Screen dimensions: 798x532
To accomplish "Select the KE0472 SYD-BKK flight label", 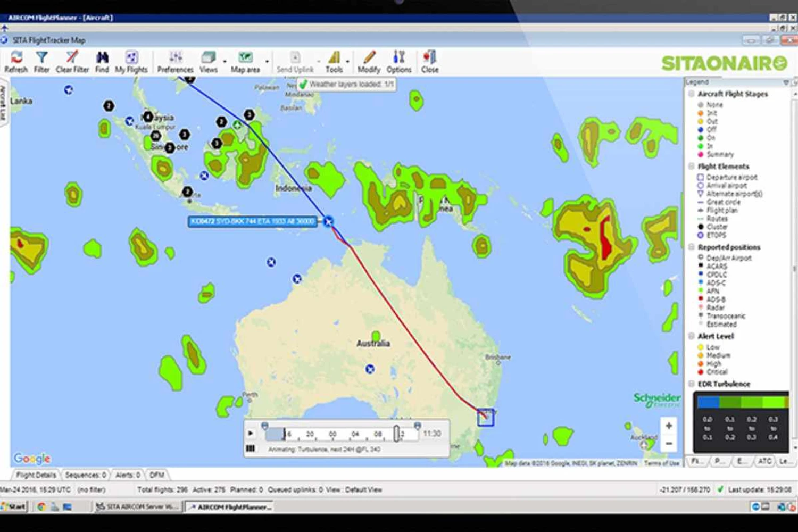I will click(x=253, y=221).
